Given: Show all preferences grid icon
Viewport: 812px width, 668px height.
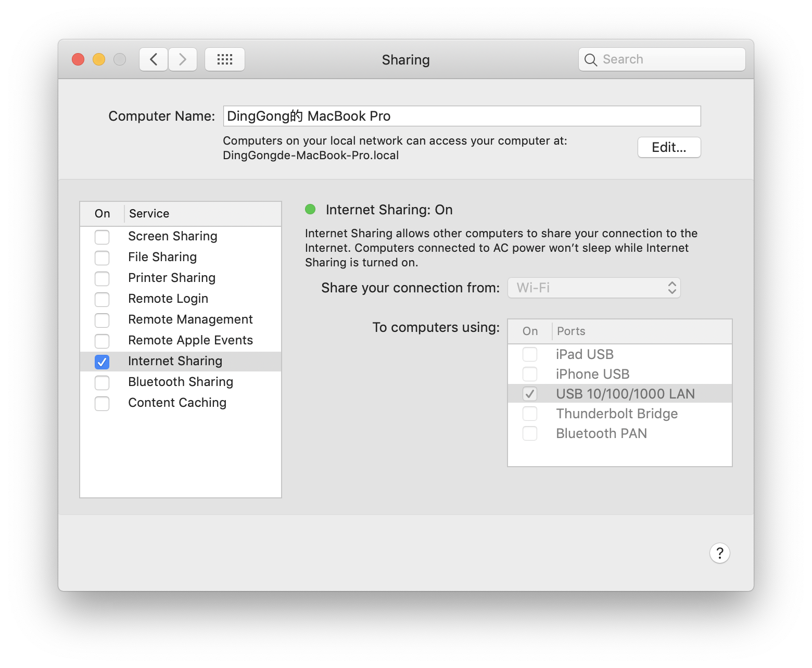Looking at the screenshot, I should coord(224,59).
